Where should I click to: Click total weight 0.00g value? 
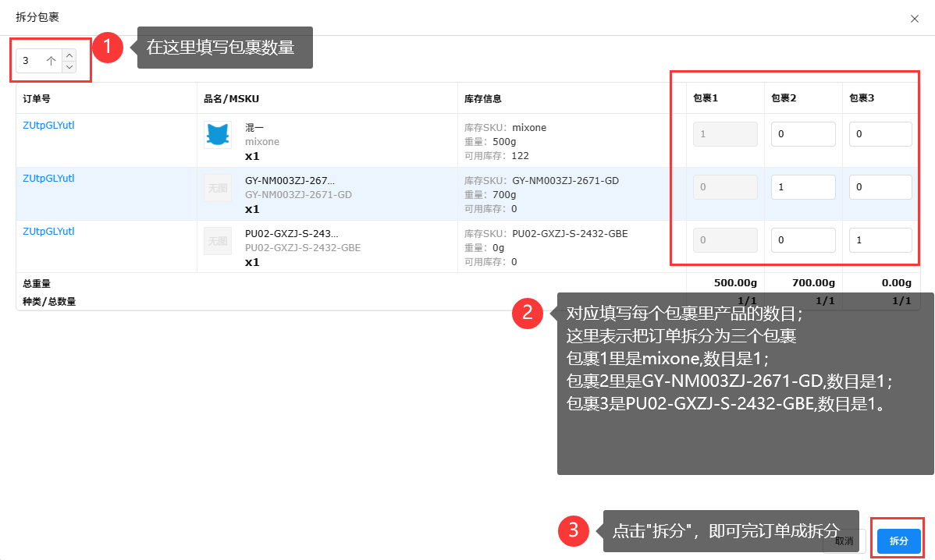point(896,283)
